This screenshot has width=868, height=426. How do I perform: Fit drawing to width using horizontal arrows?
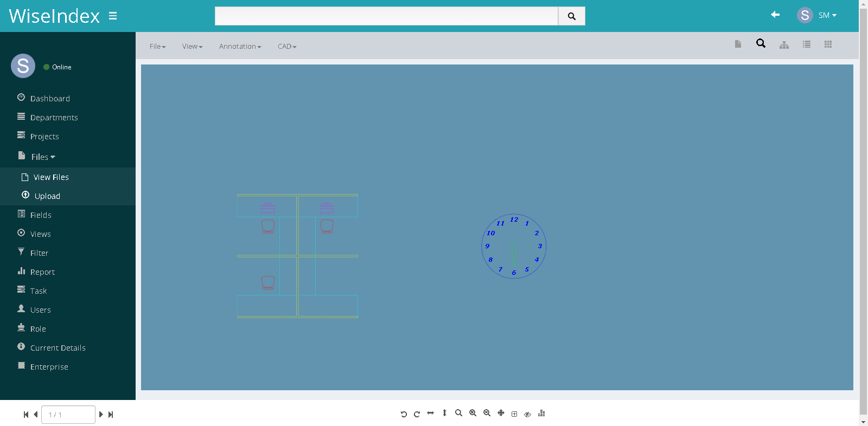[430, 413]
